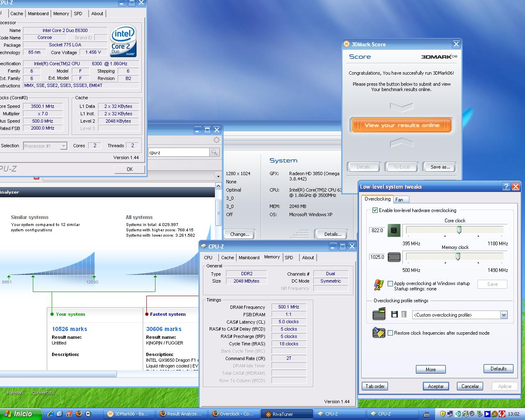Save the overclocking profile with floppy icon

click(x=395, y=315)
